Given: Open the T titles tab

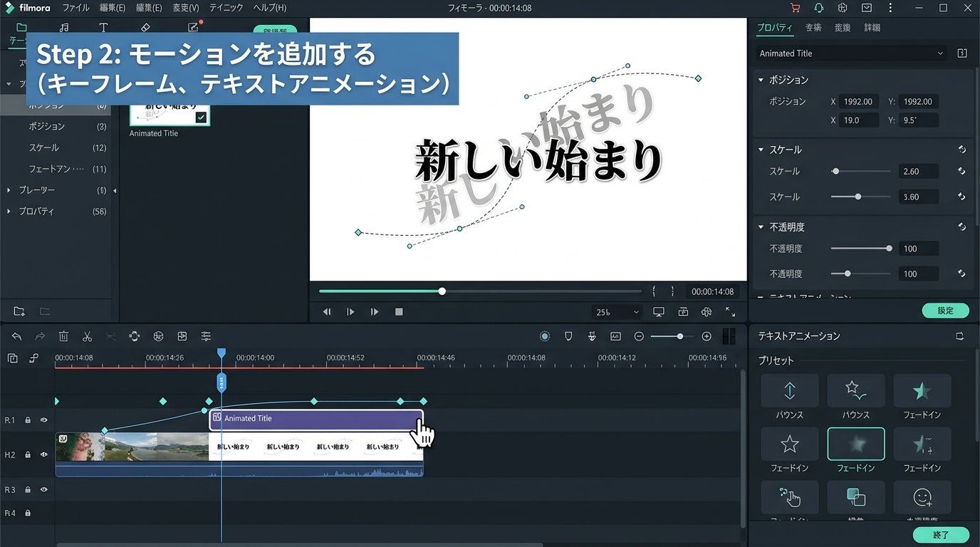Looking at the screenshot, I should click(x=103, y=27).
